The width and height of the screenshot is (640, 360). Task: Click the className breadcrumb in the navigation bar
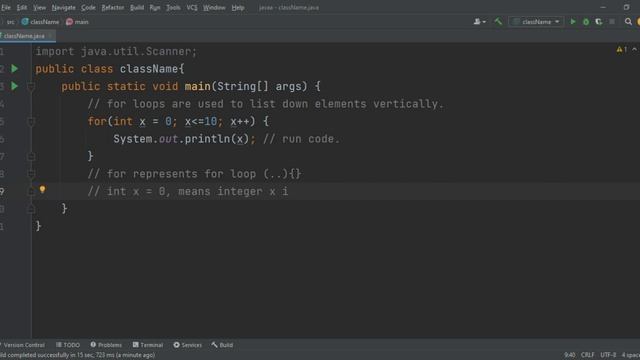40,22
